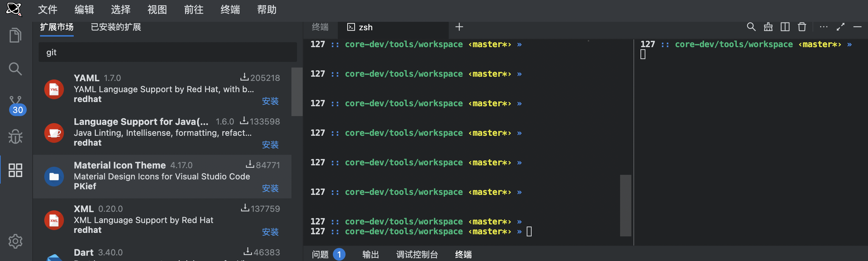Open the settings gear icon

[x=15, y=241]
